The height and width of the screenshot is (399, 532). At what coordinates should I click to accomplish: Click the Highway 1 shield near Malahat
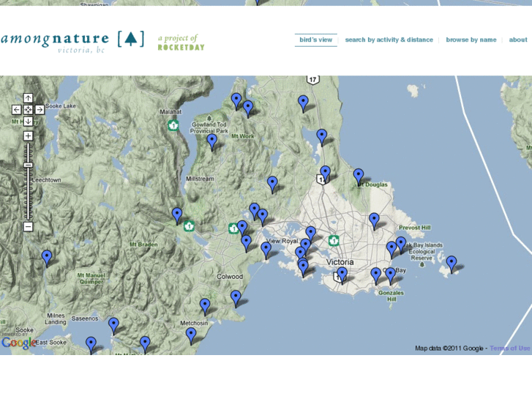[173, 126]
